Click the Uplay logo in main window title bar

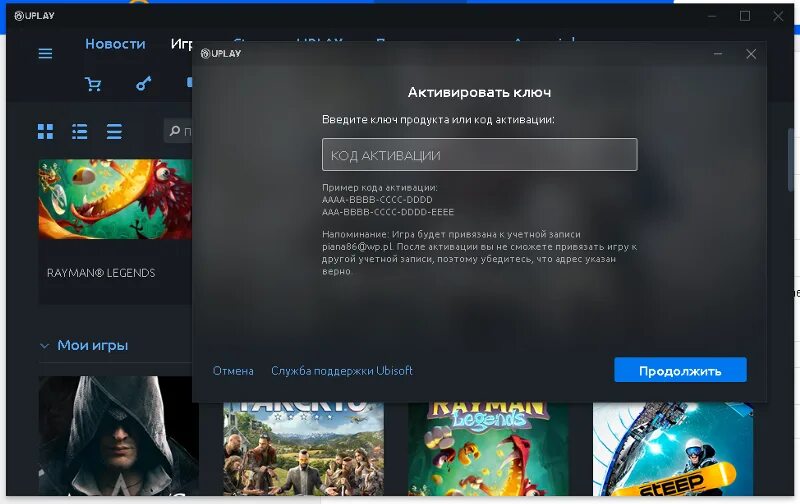pos(34,16)
